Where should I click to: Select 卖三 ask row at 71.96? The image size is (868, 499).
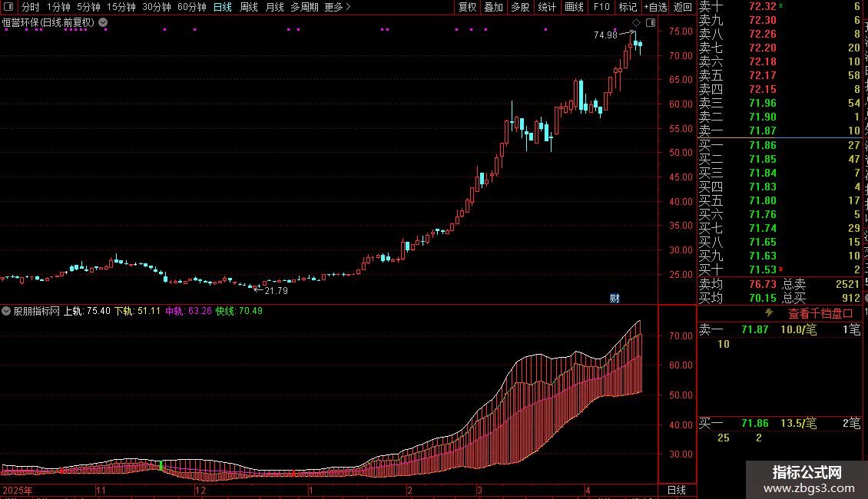[x=780, y=103]
